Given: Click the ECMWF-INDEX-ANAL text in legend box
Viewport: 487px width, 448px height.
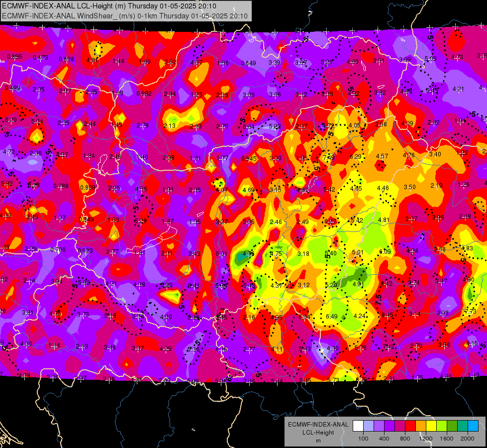Looking at the screenshot, I should click(318, 425).
